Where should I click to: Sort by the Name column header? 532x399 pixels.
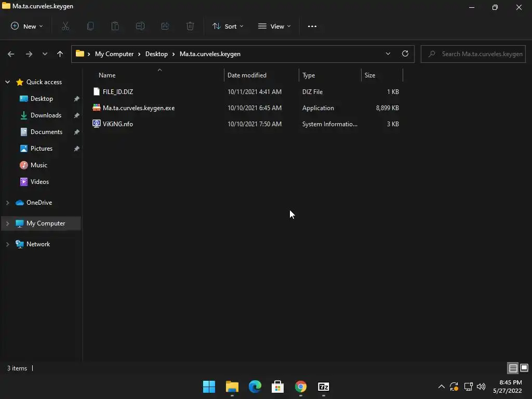(107, 75)
